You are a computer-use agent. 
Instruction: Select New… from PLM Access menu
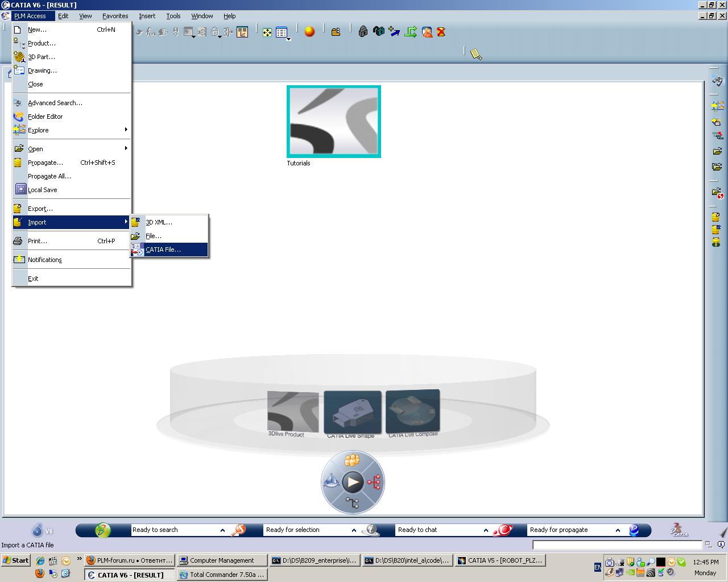click(x=72, y=30)
